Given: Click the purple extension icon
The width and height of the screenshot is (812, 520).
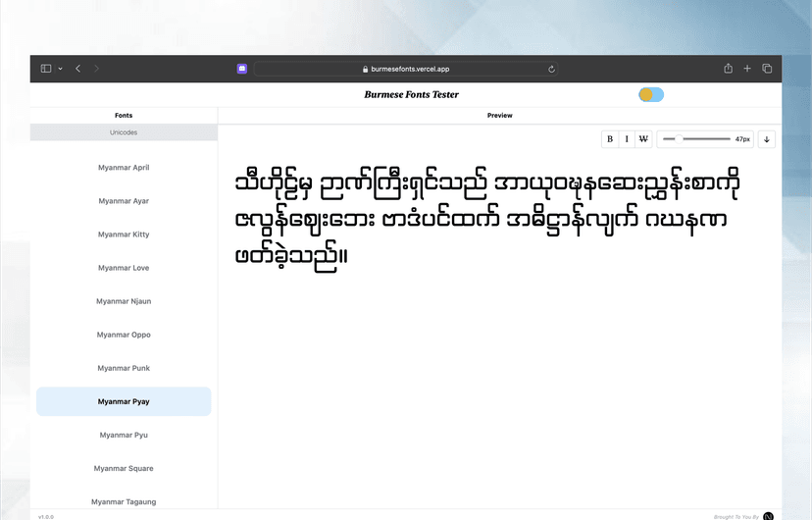Looking at the screenshot, I should tap(242, 69).
